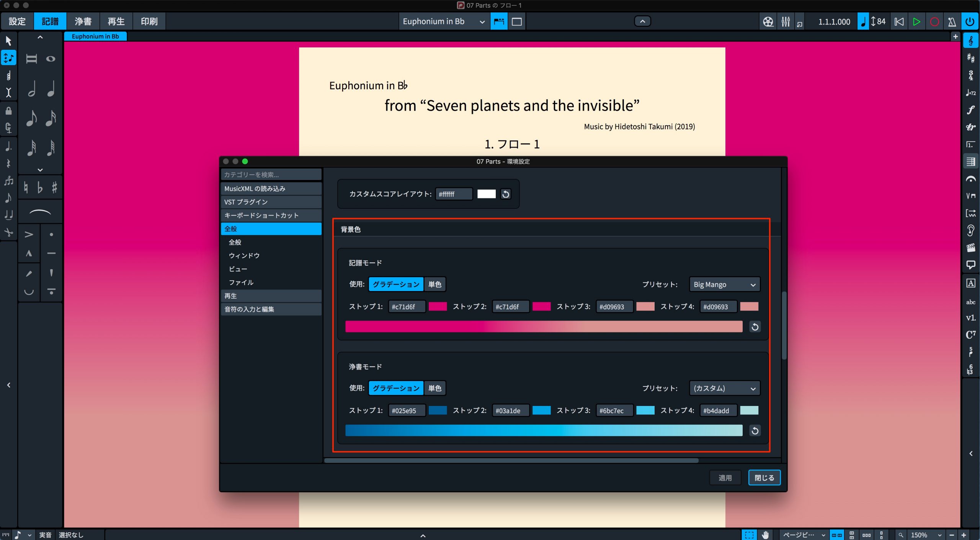Switch to 浄書 mode tab
The width and height of the screenshot is (980, 540).
coord(83,21)
